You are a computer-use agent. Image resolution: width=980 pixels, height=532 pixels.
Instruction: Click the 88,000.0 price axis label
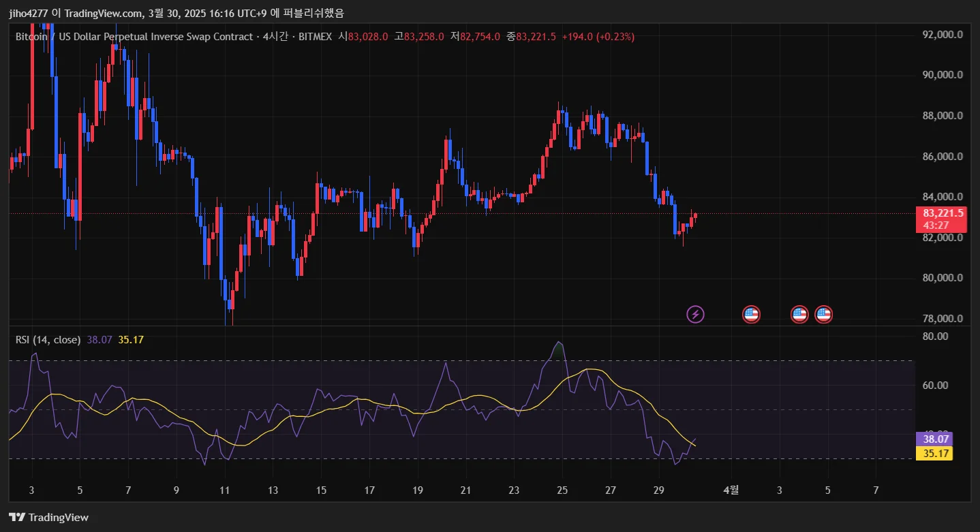coord(943,116)
